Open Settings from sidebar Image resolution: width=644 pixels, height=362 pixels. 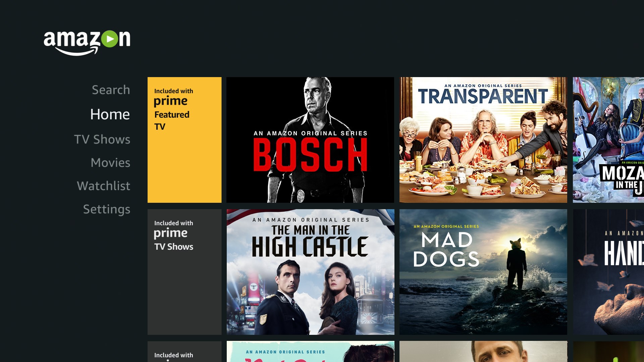pos(107,208)
